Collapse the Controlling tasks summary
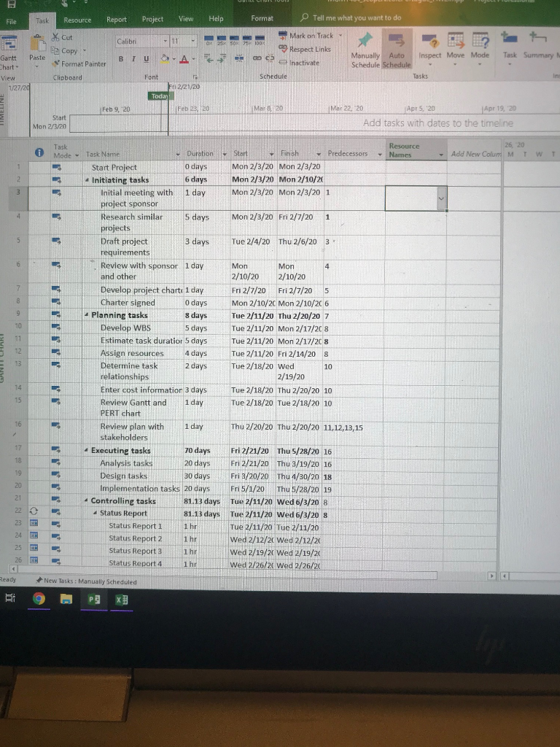 pyautogui.click(x=86, y=500)
